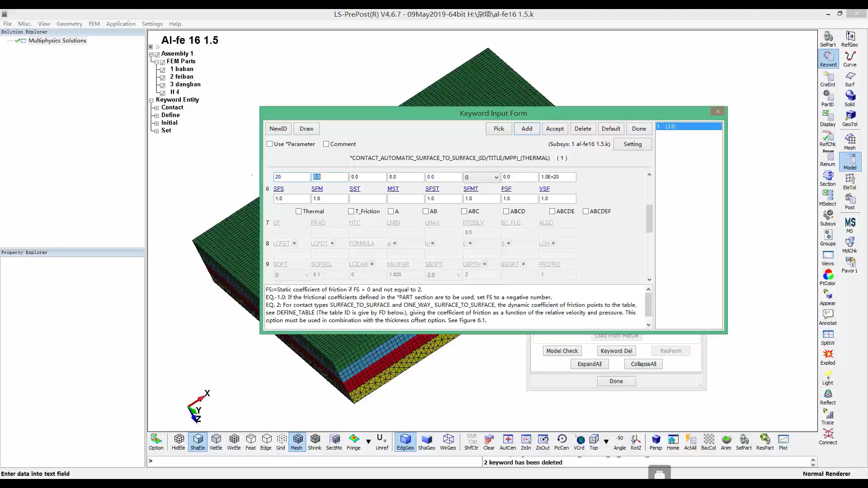Open the Application menu

pyautogui.click(x=121, y=24)
